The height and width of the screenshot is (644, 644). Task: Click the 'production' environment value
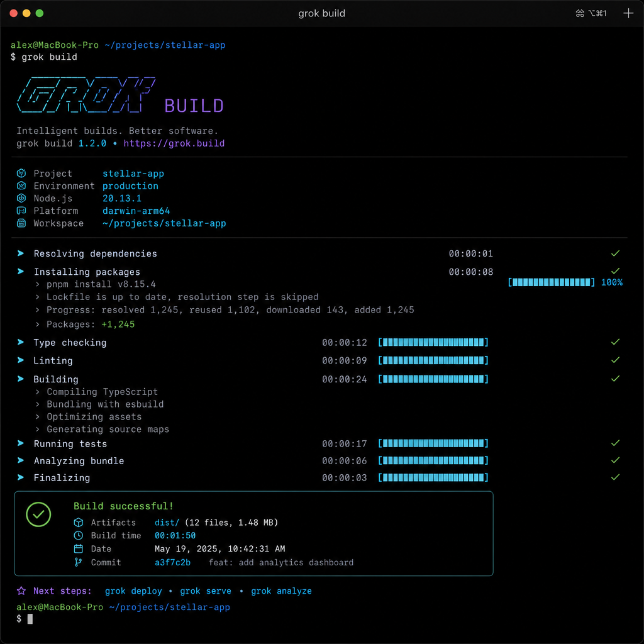[x=130, y=186]
